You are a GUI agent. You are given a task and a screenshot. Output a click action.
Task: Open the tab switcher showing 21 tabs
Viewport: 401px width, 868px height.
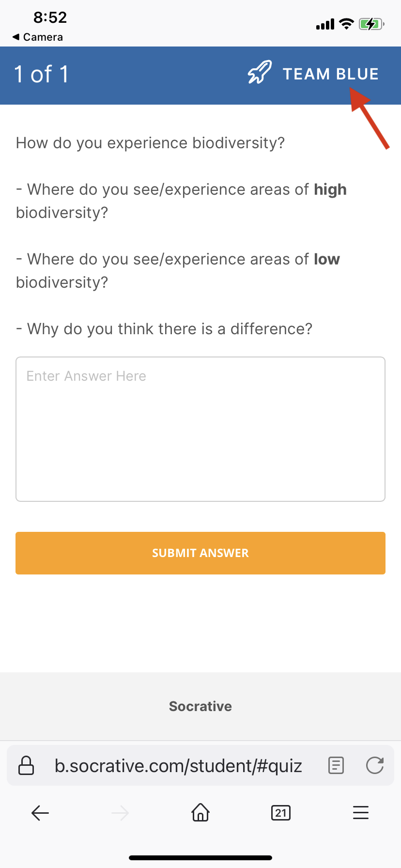(x=281, y=813)
